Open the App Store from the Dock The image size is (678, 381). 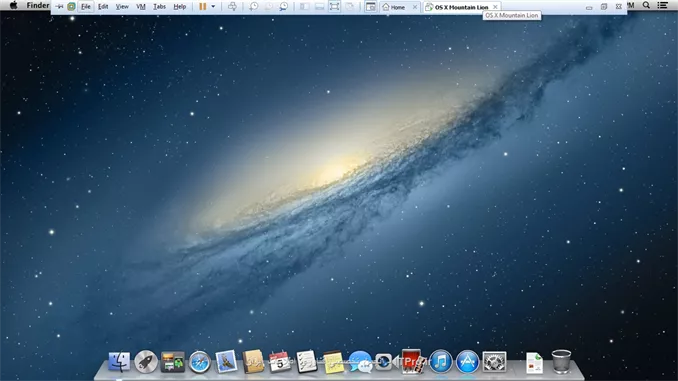[x=467, y=362]
